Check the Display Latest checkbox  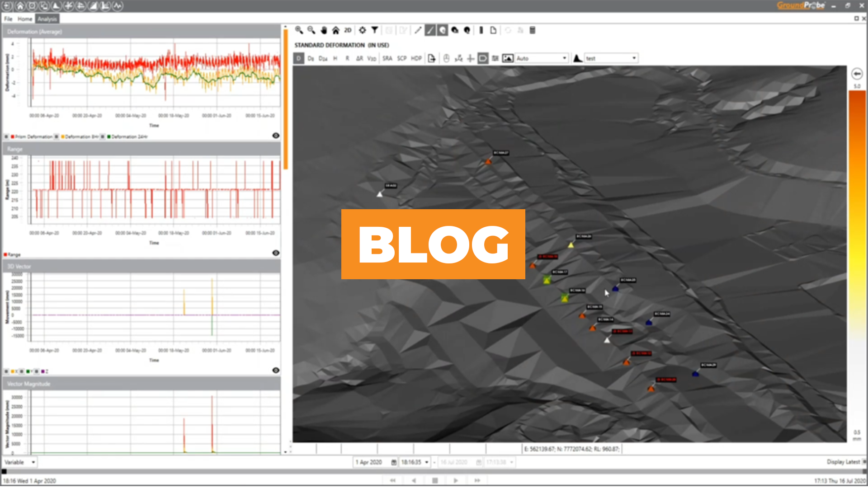point(864,462)
